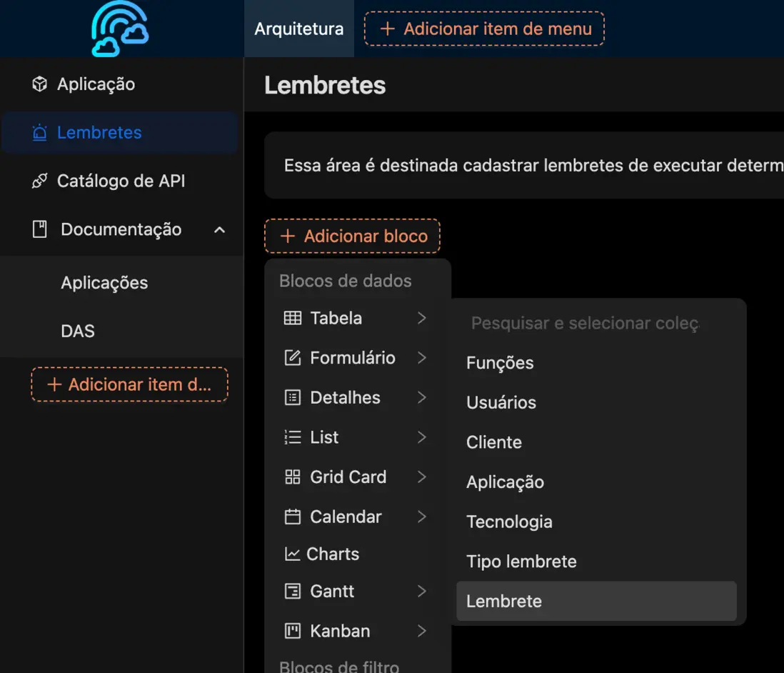Click the Aplicação cube icon in sidebar
The width and height of the screenshot is (784, 673).
(40, 84)
